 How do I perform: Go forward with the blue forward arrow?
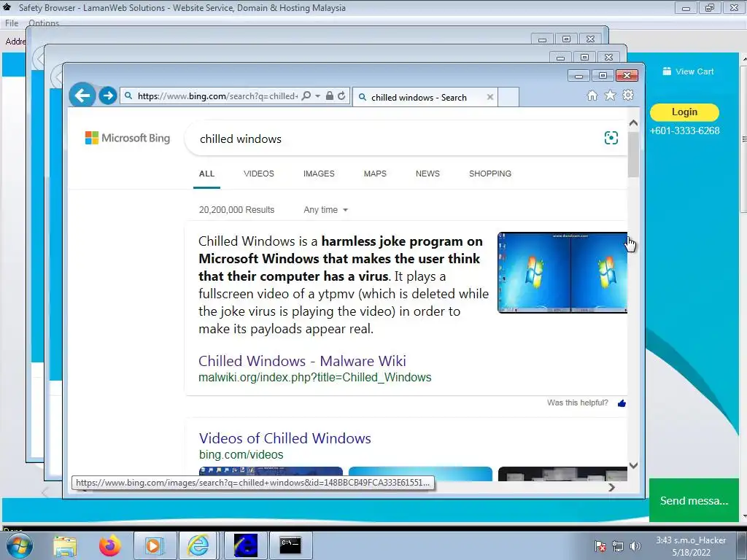click(108, 96)
